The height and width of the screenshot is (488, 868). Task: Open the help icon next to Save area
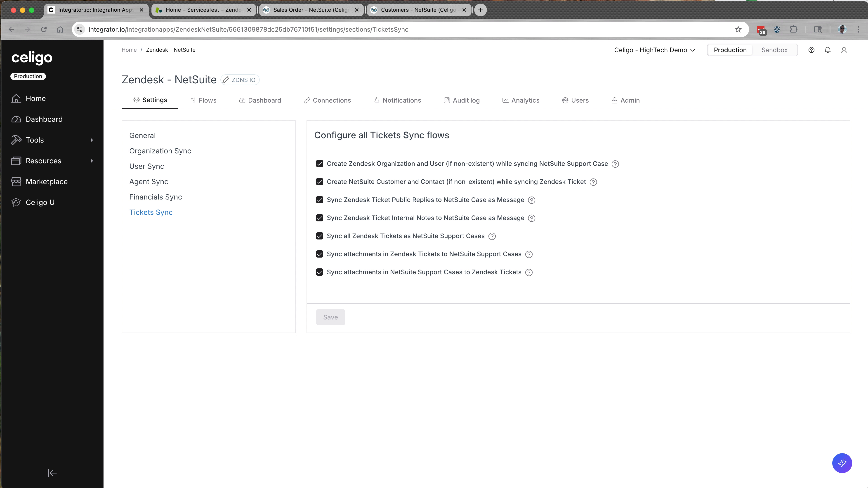click(528, 272)
